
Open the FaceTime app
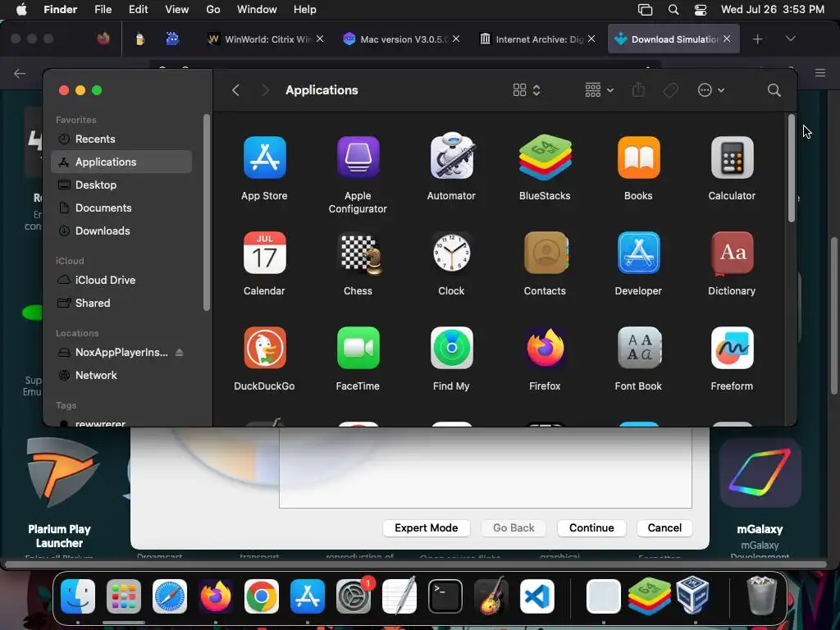[x=358, y=348]
